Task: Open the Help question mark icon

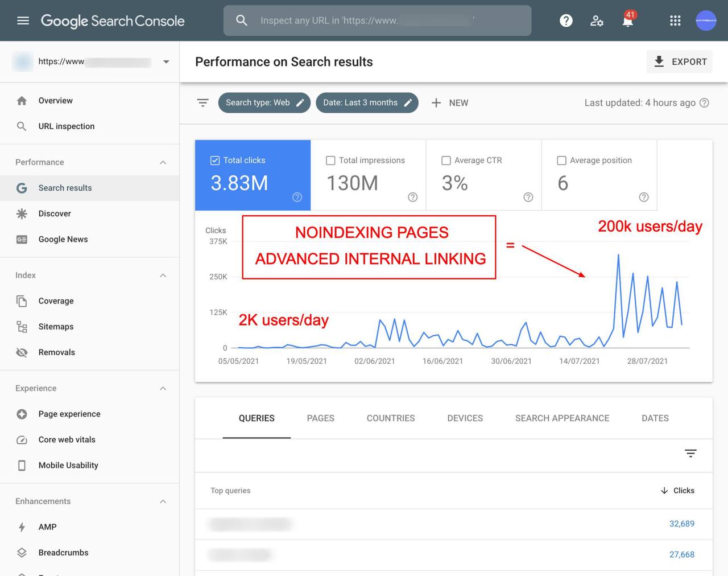Action: point(566,20)
